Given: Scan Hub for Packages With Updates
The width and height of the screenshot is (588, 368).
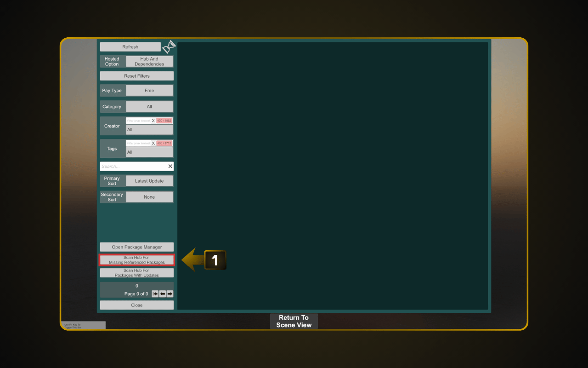Looking at the screenshot, I should [137, 273].
